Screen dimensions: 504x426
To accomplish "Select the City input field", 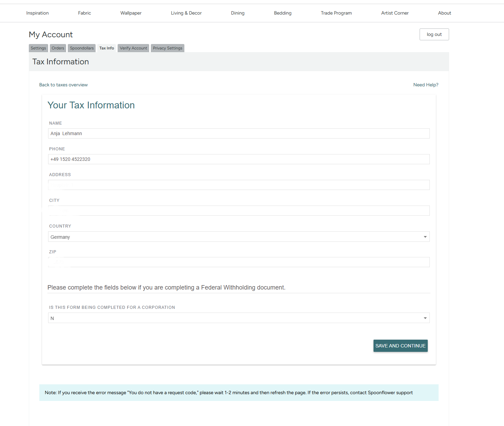I will coord(239,211).
